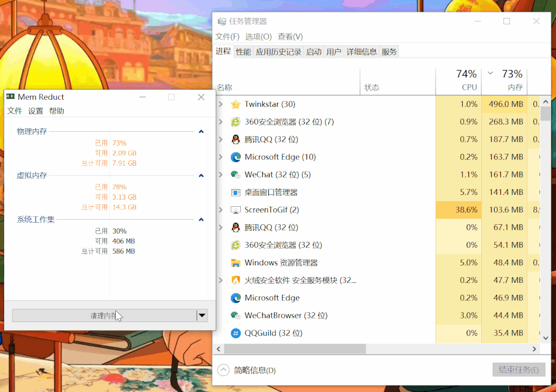Click the Twinkstar star icon
Image resolution: width=556 pixels, height=392 pixels.
click(235, 104)
